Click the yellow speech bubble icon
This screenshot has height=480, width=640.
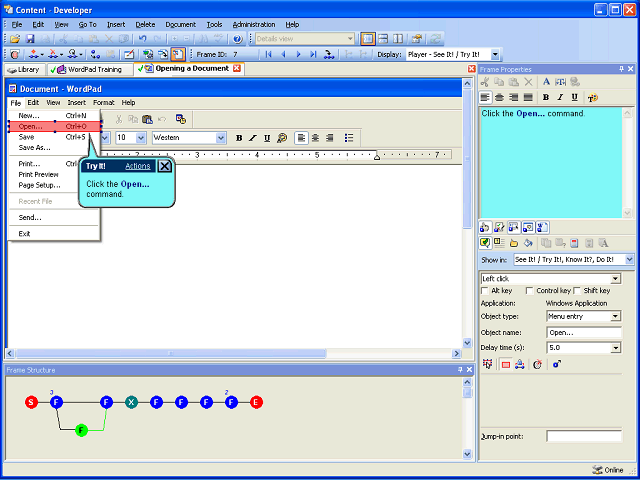pos(484,243)
